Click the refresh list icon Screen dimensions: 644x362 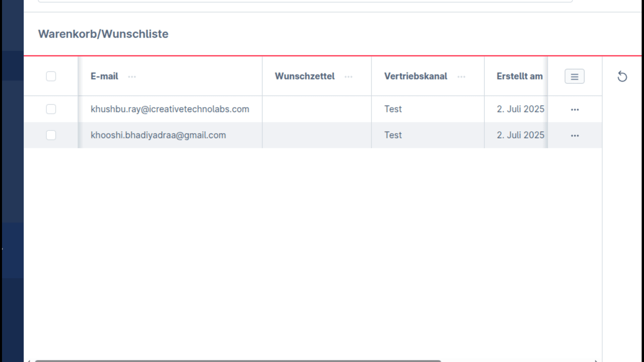pyautogui.click(x=622, y=76)
